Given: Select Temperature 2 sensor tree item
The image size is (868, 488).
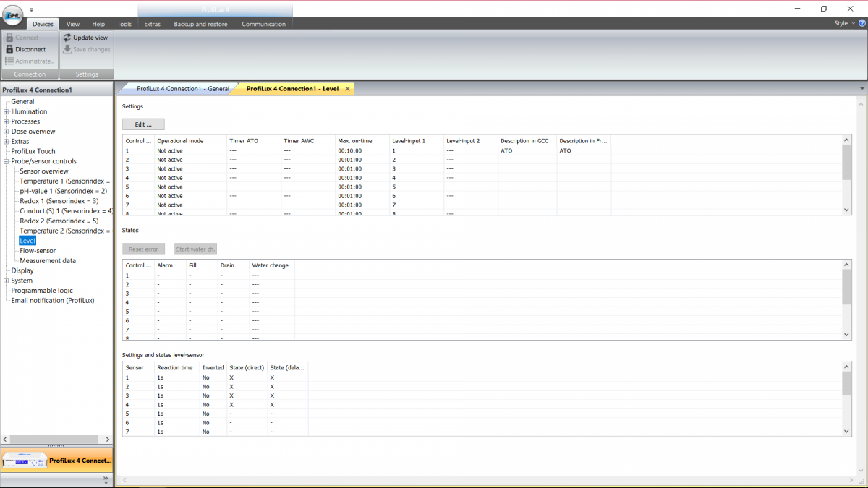Looking at the screenshot, I should pos(65,231).
